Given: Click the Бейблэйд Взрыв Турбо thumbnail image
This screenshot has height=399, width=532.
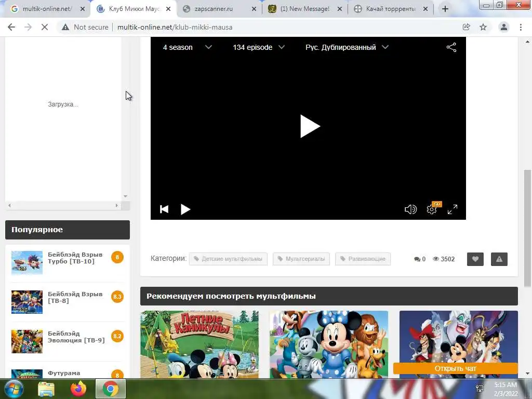Looking at the screenshot, I should (x=27, y=262).
